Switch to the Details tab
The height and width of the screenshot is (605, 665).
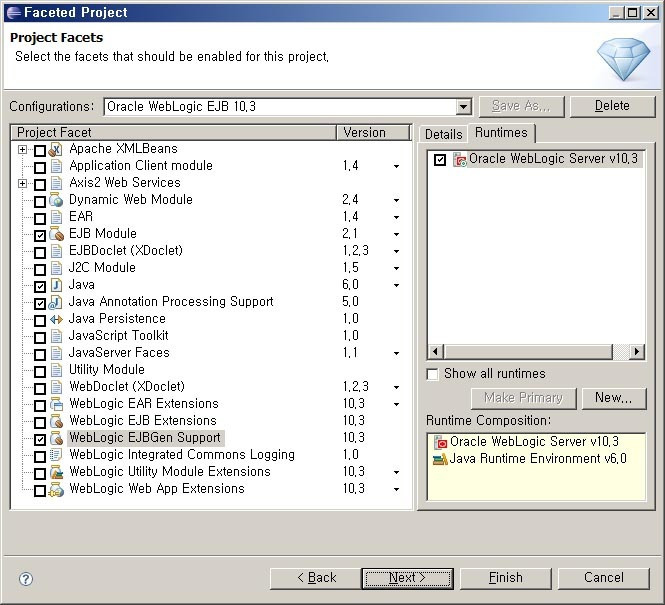443,134
